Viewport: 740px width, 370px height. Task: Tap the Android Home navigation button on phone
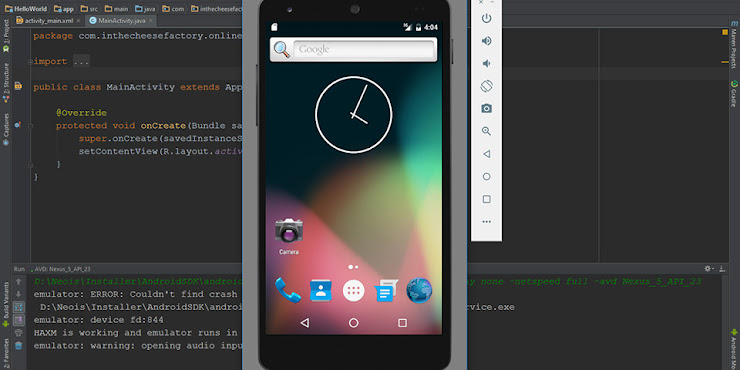tap(353, 323)
